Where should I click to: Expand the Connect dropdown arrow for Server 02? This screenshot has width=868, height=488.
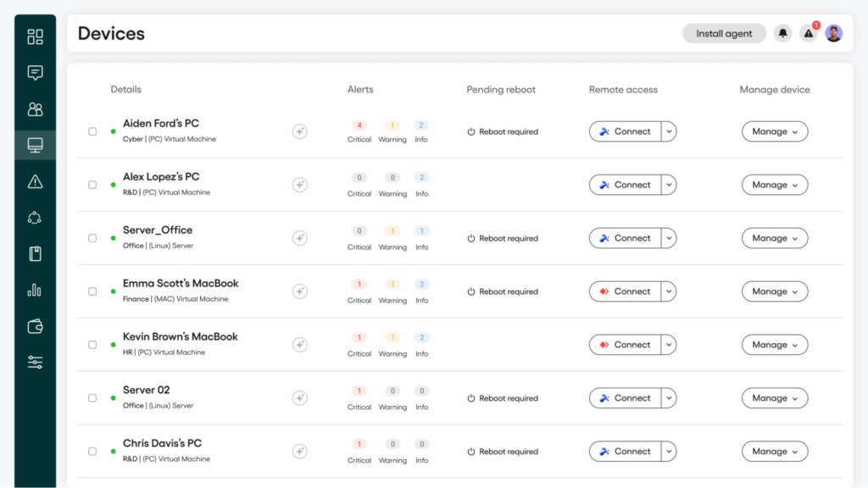(x=669, y=398)
